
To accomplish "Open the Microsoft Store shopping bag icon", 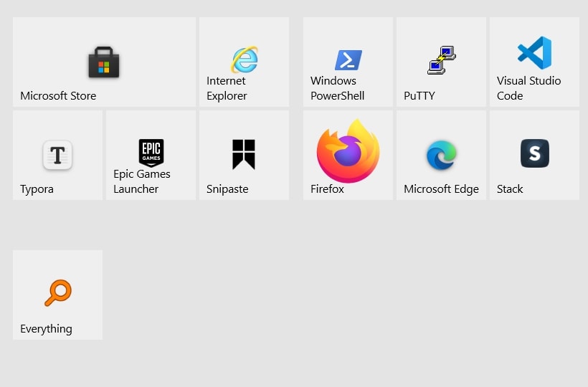I will coord(104,62).
